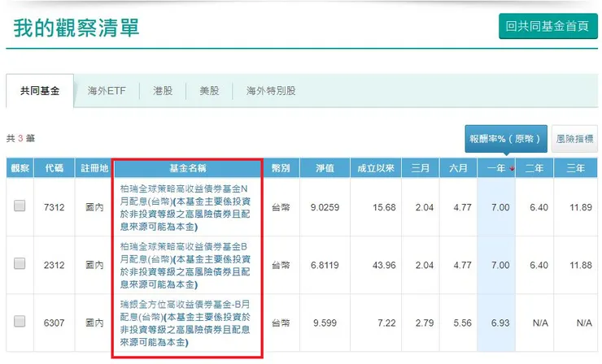Screen dimensions: 602x364
Task: Click the since-inception value 7.22
Action: [386, 323]
